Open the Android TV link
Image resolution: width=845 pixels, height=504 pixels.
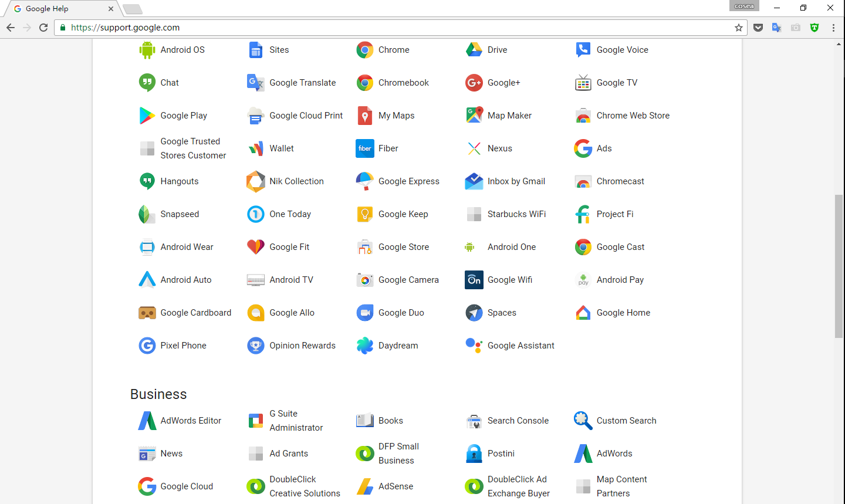292,280
